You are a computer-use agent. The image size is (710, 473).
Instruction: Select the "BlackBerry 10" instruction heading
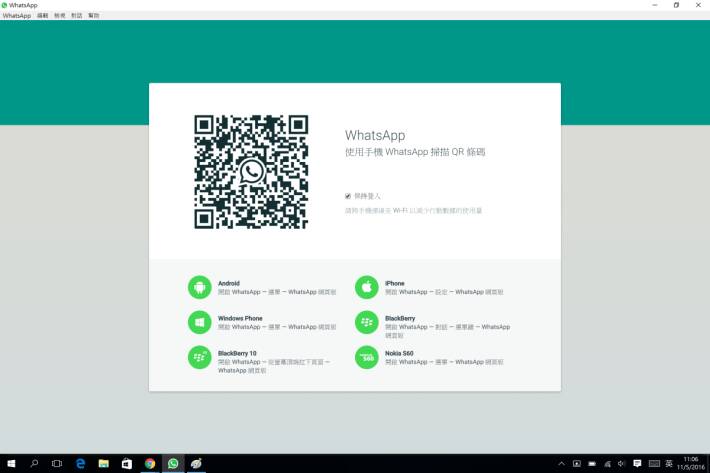tap(237, 353)
